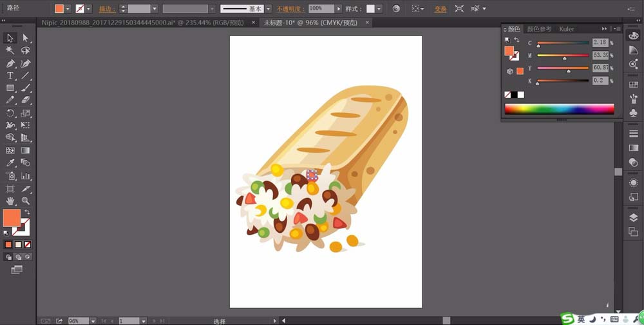Screen dimensions: 644x325
Task: Open the Color panel flyout menu
Action: click(x=618, y=29)
